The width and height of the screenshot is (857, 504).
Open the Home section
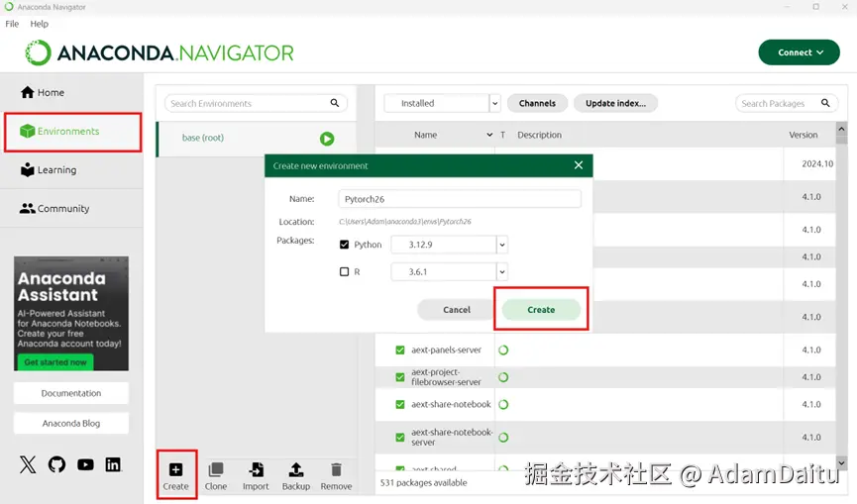(43, 92)
